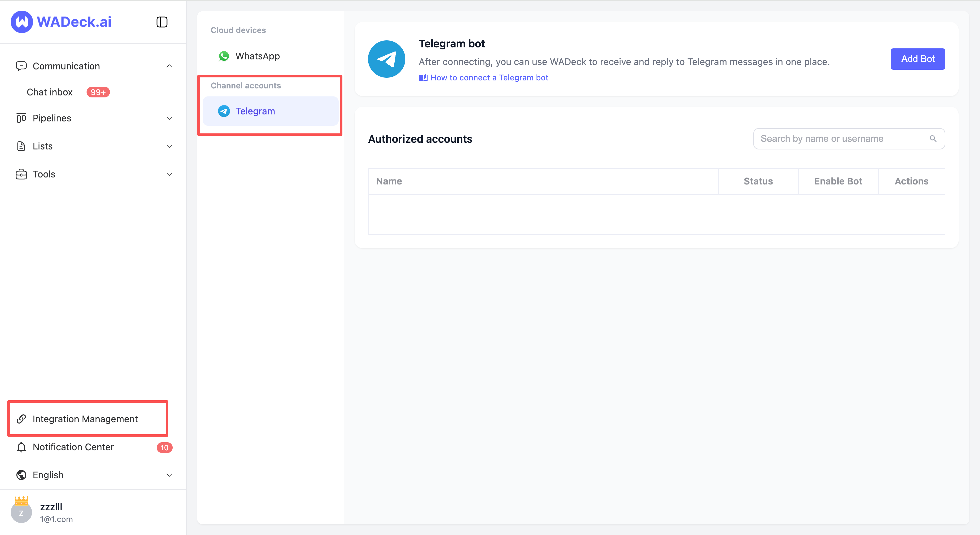This screenshot has height=535, width=980.
Task: Click the Communication speech bubble icon
Action: click(21, 66)
